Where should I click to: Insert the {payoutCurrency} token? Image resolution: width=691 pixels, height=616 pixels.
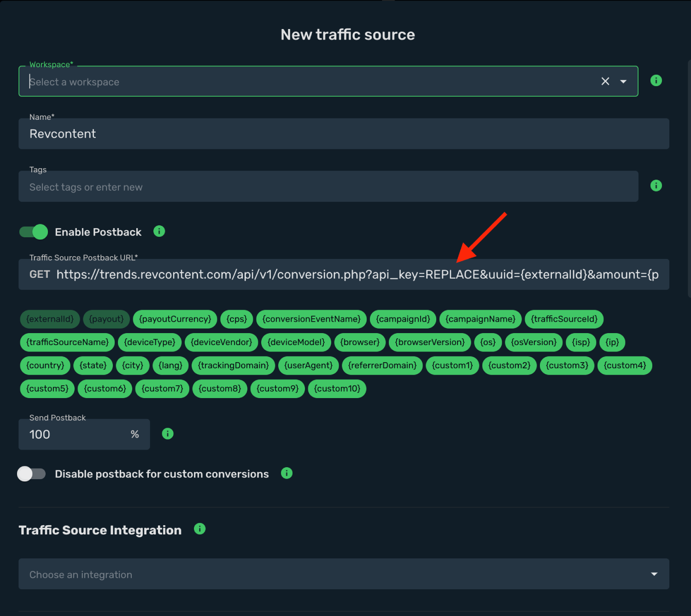pos(175,319)
